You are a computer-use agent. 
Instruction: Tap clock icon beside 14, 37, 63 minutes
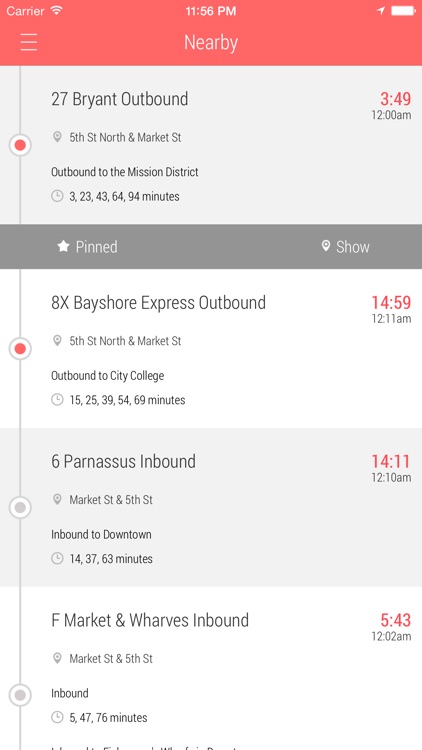[x=57, y=558]
